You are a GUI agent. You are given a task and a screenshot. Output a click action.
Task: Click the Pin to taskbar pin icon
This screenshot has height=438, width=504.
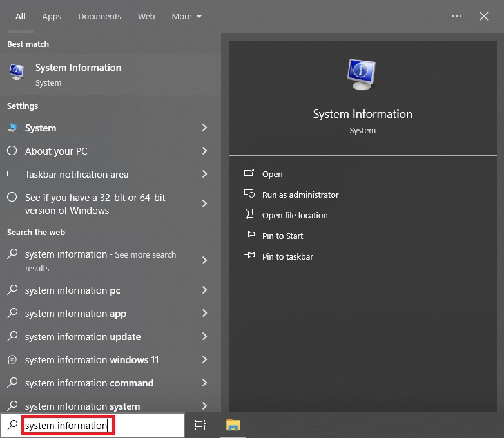point(249,256)
